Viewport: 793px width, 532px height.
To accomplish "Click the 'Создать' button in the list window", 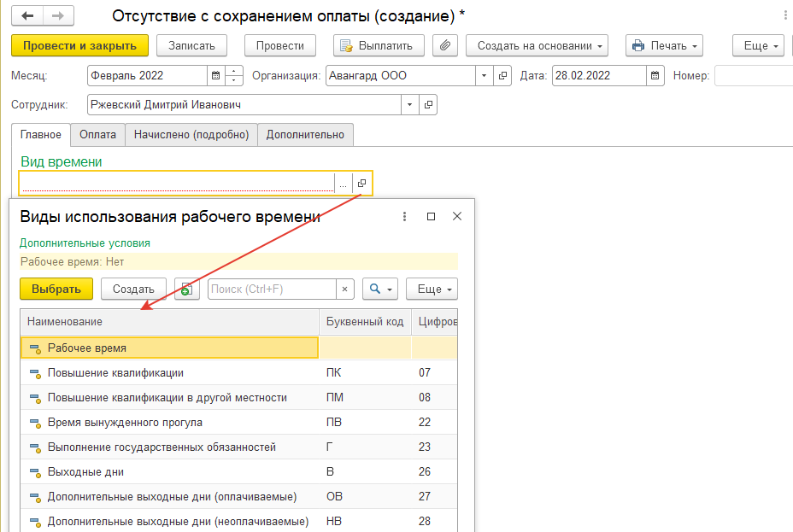I will click(133, 289).
